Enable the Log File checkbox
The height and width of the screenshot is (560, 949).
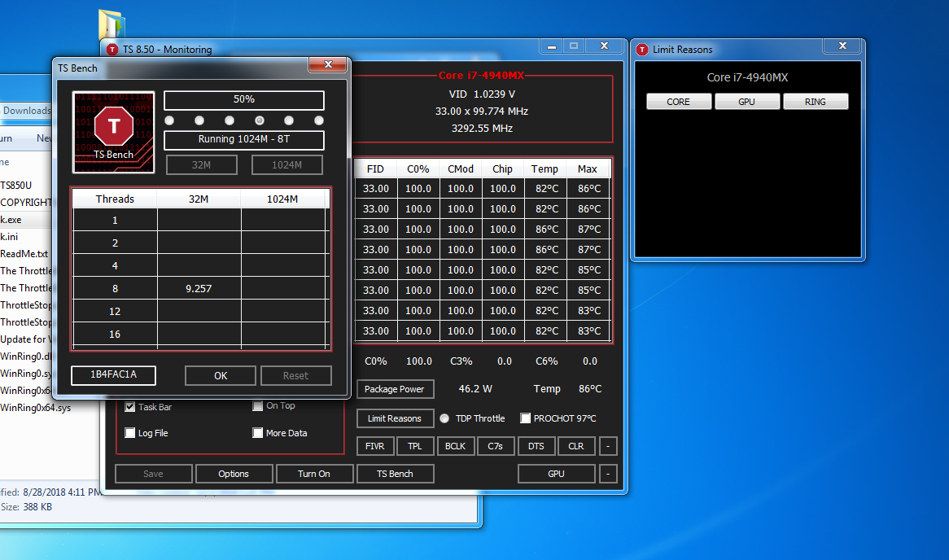tap(130, 433)
